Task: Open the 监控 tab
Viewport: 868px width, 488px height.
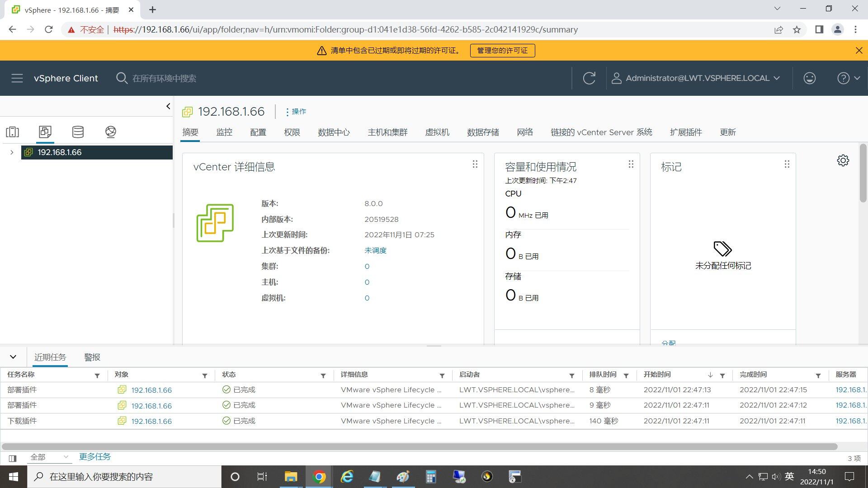Action: tap(224, 132)
